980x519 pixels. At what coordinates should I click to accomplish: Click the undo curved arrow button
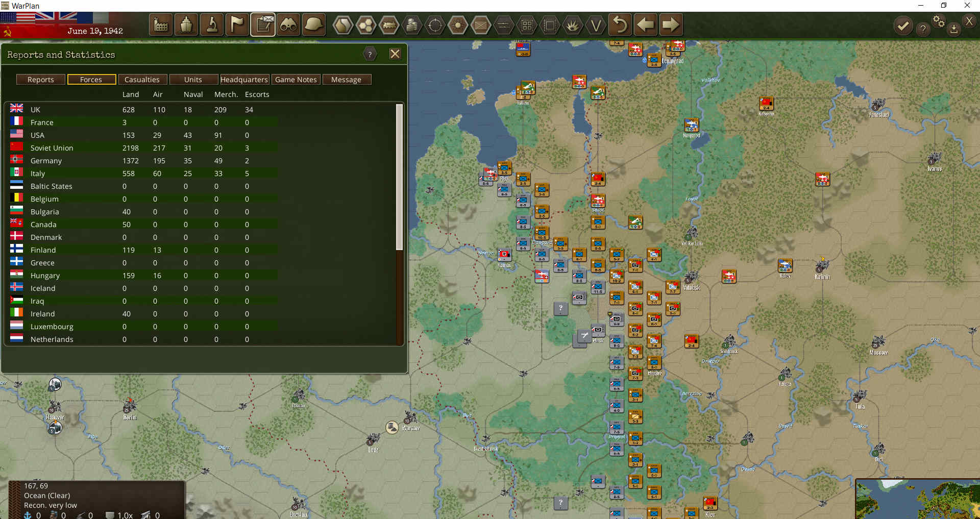click(x=620, y=24)
